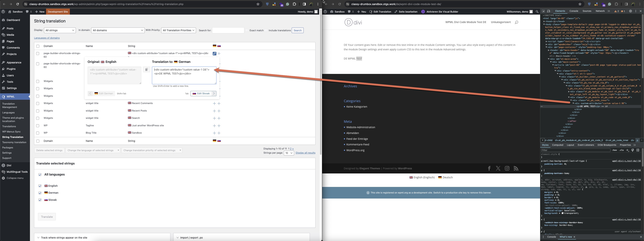Click the Divi logo on the page
Image resolution: width=644 pixels, height=241 pixels.
click(x=353, y=22)
